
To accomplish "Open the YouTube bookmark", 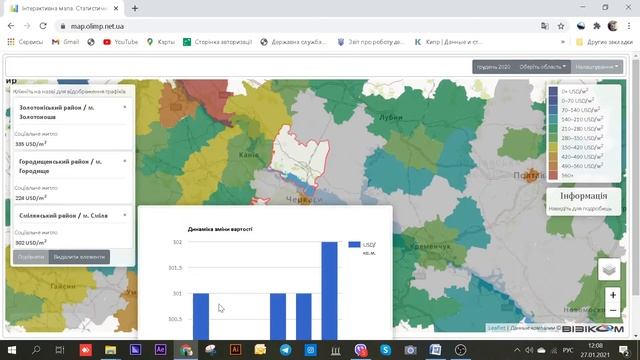I will [121, 42].
